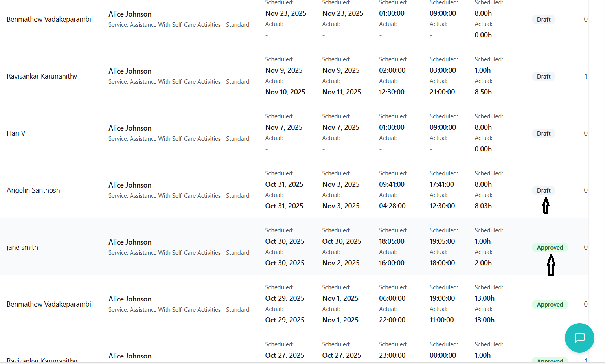
Task: Select the 8.50h actual hours value
Action: (x=483, y=92)
